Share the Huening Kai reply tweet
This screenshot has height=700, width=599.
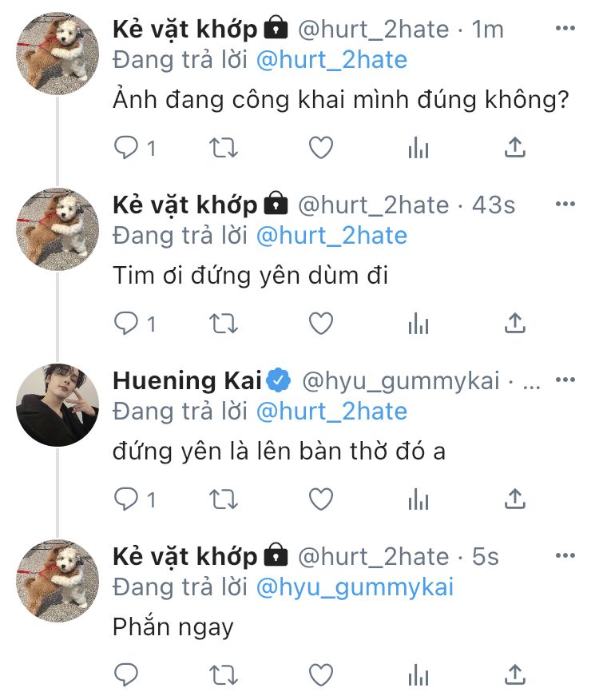click(516, 499)
